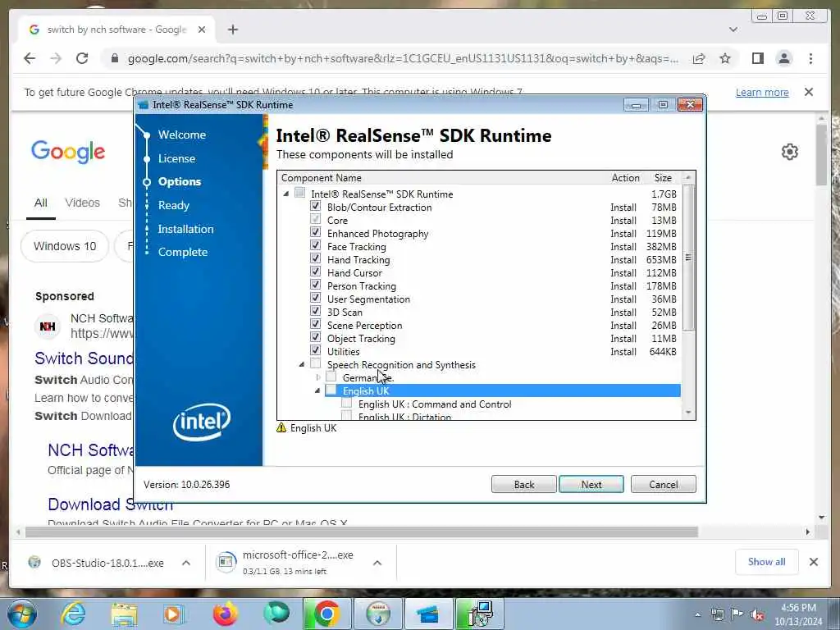
Task: Click the Learn more link
Action: pos(762,92)
